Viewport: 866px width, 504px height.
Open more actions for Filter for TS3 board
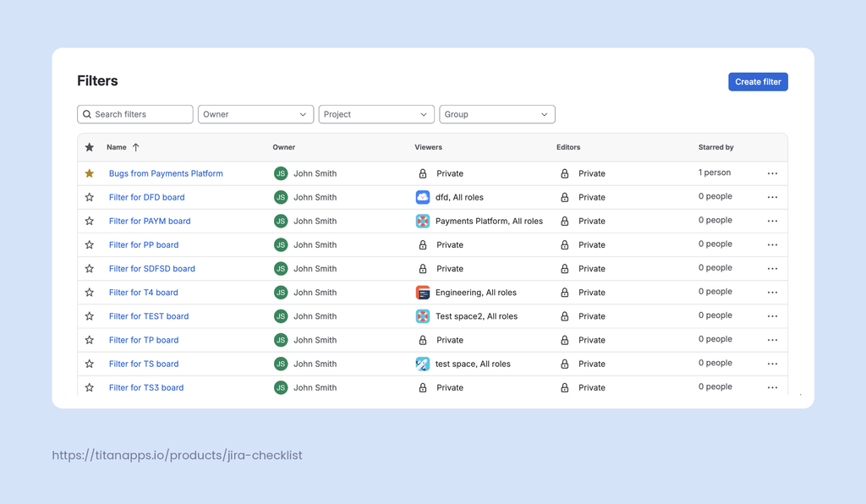(x=772, y=387)
